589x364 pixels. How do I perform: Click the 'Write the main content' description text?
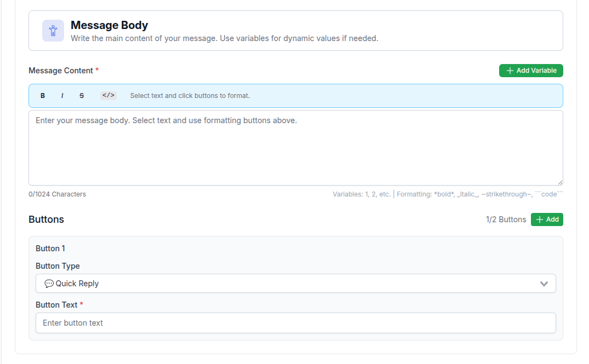tap(224, 38)
